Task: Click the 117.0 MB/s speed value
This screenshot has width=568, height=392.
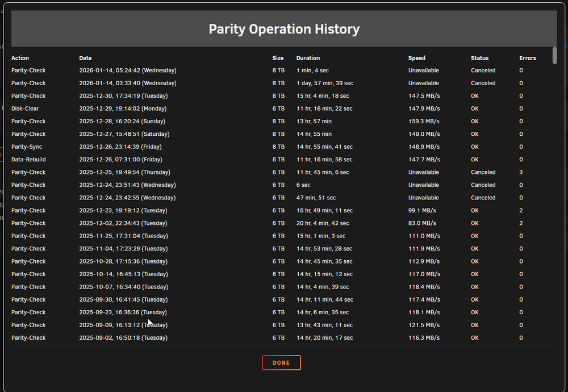Action: pos(424,274)
